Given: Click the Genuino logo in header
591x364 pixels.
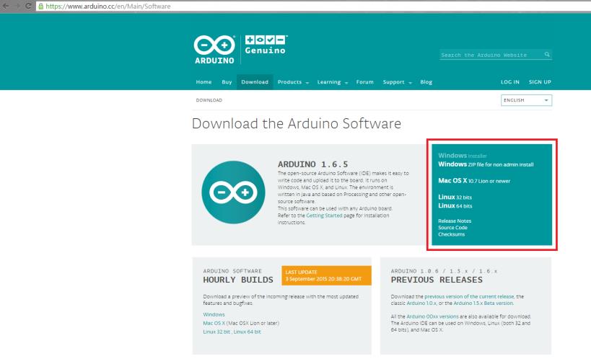Looking at the screenshot, I should tap(266, 45).
